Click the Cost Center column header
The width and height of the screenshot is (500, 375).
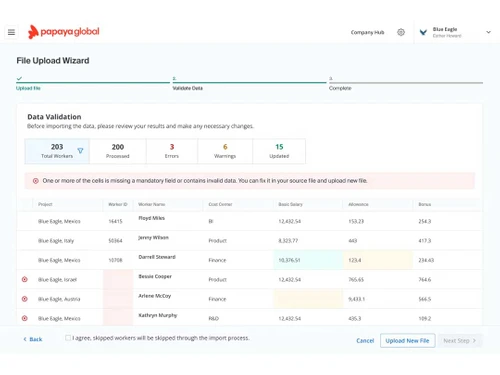pos(220,204)
